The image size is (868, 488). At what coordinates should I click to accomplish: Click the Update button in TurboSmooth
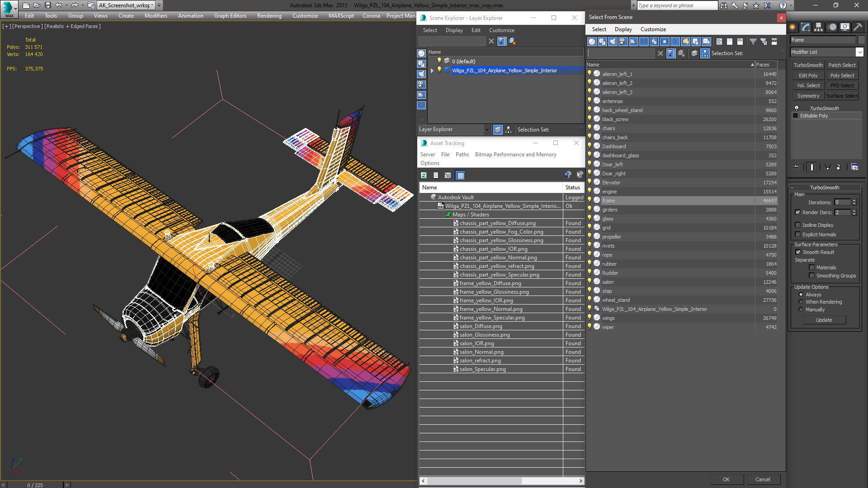(x=824, y=320)
